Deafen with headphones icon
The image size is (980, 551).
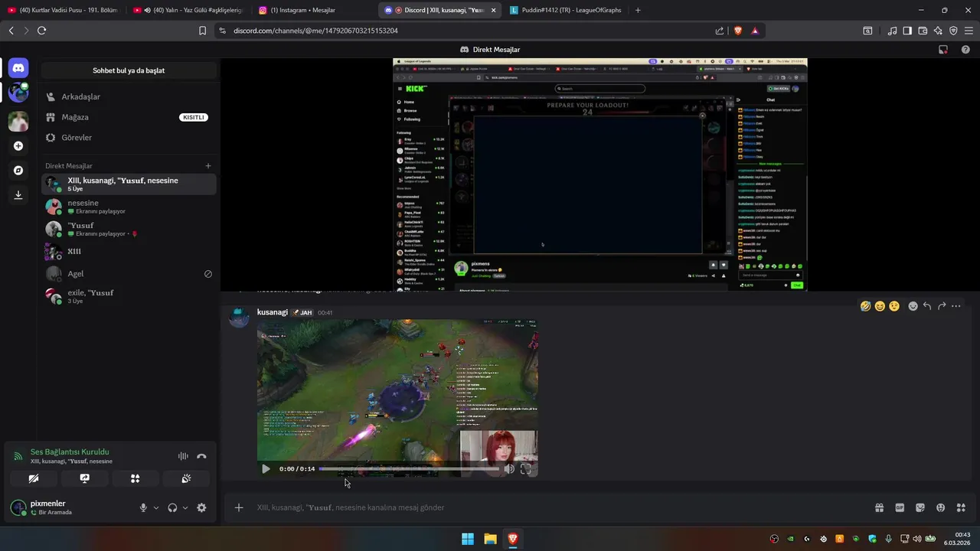click(172, 507)
